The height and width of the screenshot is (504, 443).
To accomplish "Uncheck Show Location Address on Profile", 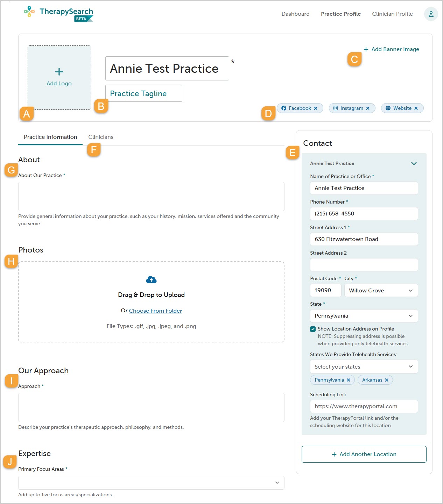I will (313, 329).
